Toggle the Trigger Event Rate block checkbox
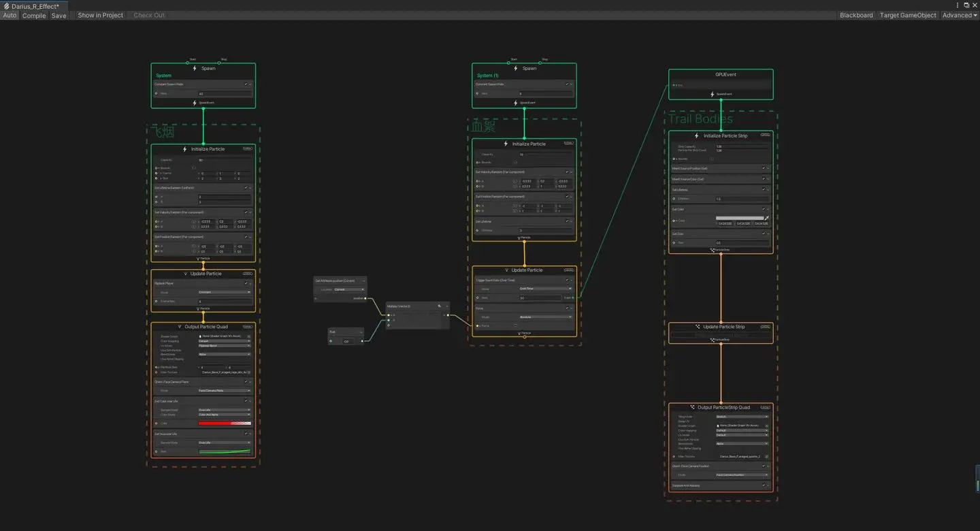Viewport: 980px width, 531px height. click(x=567, y=280)
